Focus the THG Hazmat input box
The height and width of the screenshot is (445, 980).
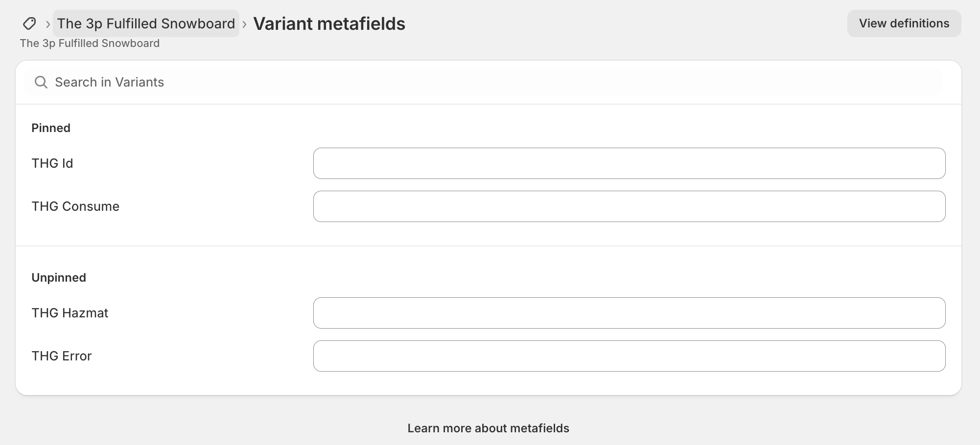click(629, 313)
